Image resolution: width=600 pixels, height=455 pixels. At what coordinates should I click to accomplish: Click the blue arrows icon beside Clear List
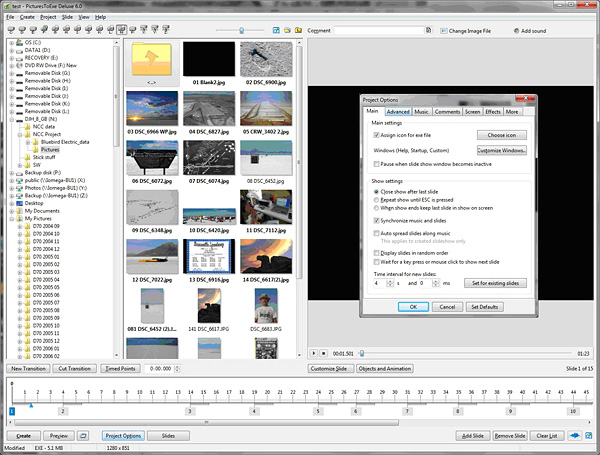coord(574,435)
